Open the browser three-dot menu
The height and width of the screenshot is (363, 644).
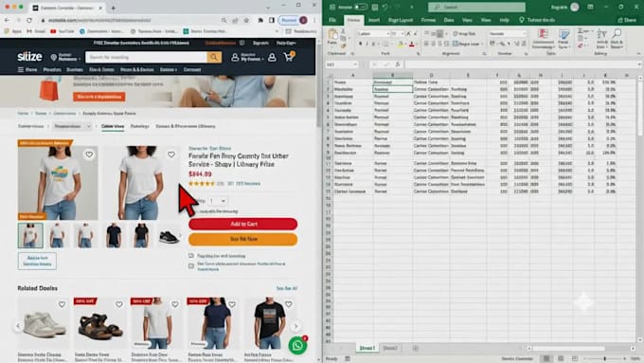314,20
